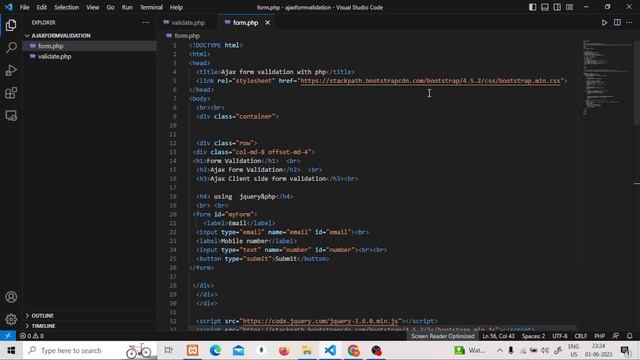Open the jQuery 3.6.0 script link
The image size is (640, 360).
320,321
